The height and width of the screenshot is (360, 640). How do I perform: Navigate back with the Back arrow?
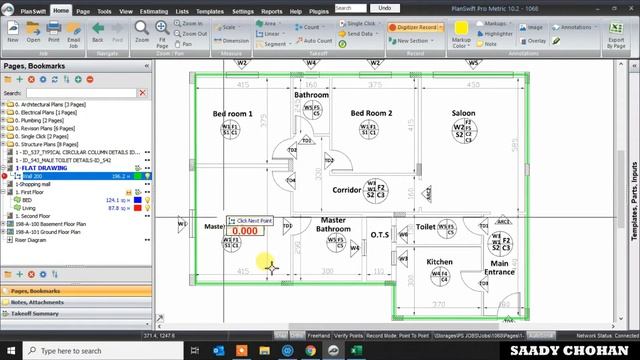98,32
